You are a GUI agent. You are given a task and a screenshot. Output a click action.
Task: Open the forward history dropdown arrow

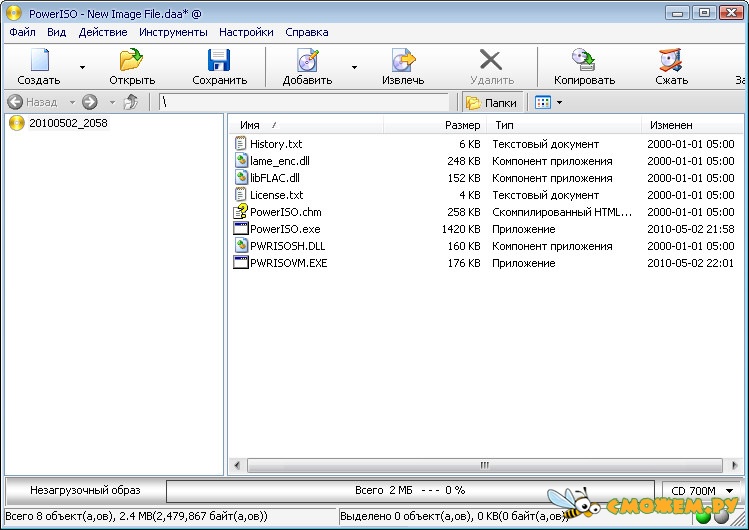(x=112, y=102)
